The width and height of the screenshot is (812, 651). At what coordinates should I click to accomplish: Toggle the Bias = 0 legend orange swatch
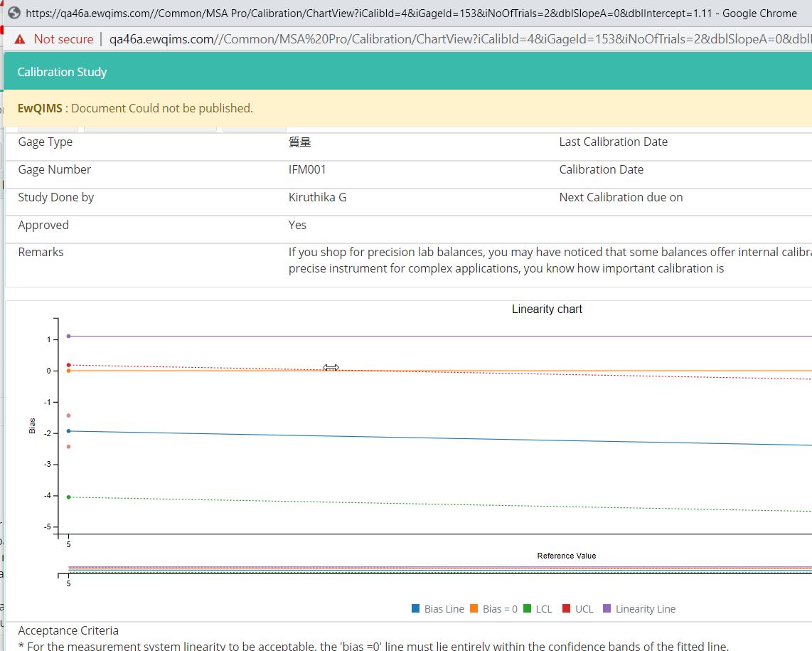474,608
